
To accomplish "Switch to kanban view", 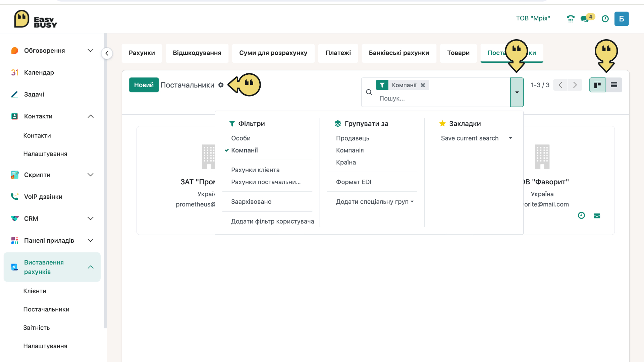I will [x=597, y=85].
